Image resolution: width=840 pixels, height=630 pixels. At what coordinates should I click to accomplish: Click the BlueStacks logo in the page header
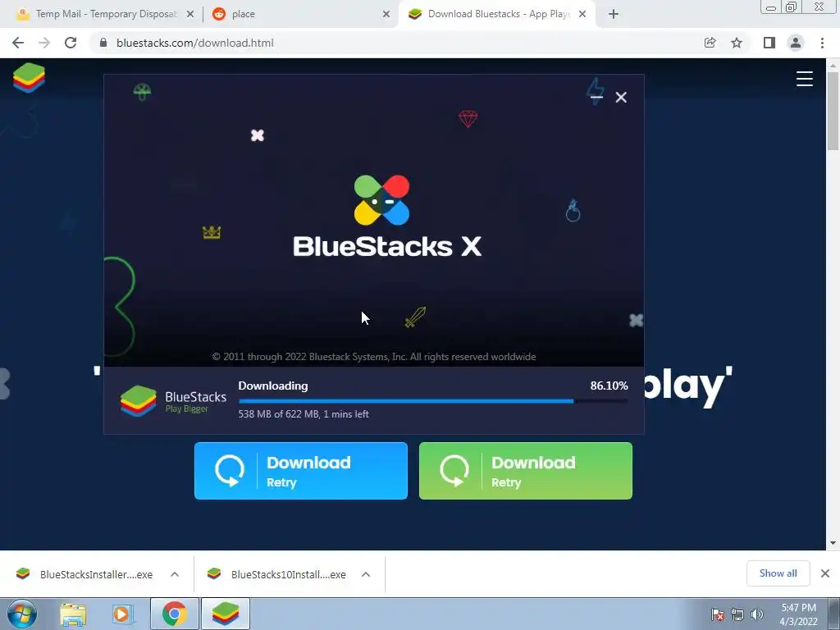[29, 78]
